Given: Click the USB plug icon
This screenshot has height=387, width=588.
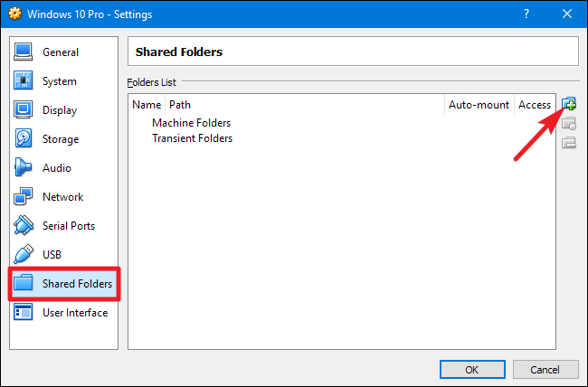Looking at the screenshot, I should (x=24, y=255).
